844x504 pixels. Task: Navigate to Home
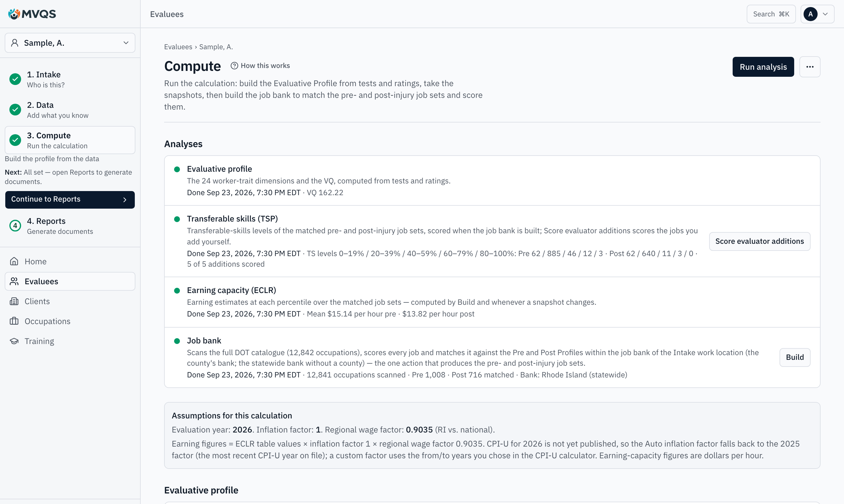coord(70,261)
